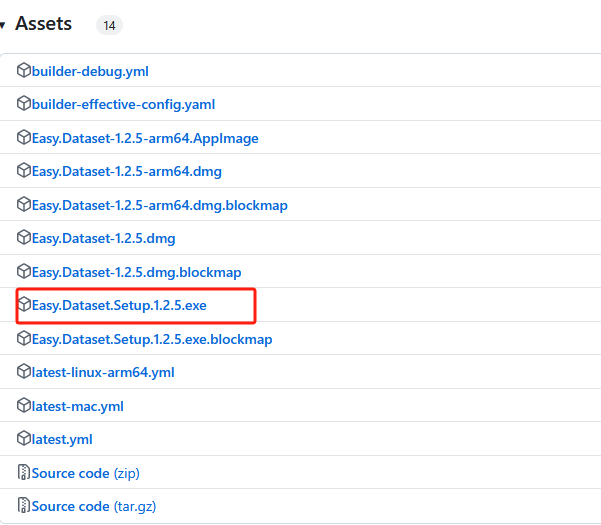Download Source code (zip)
Image resolution: width=601 pixels, height=525 pixels.
click(85, 473)
